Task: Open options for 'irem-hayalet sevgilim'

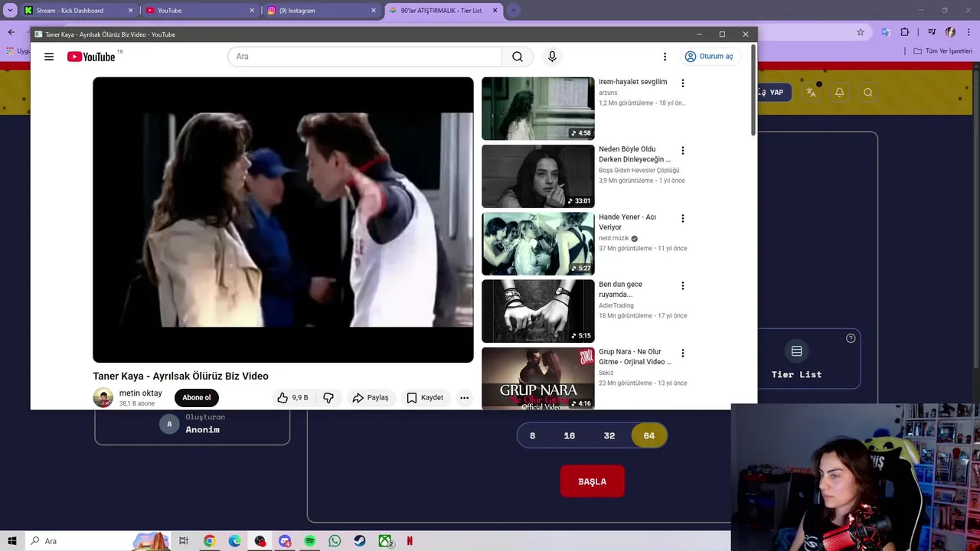Action: pos(683,83)
